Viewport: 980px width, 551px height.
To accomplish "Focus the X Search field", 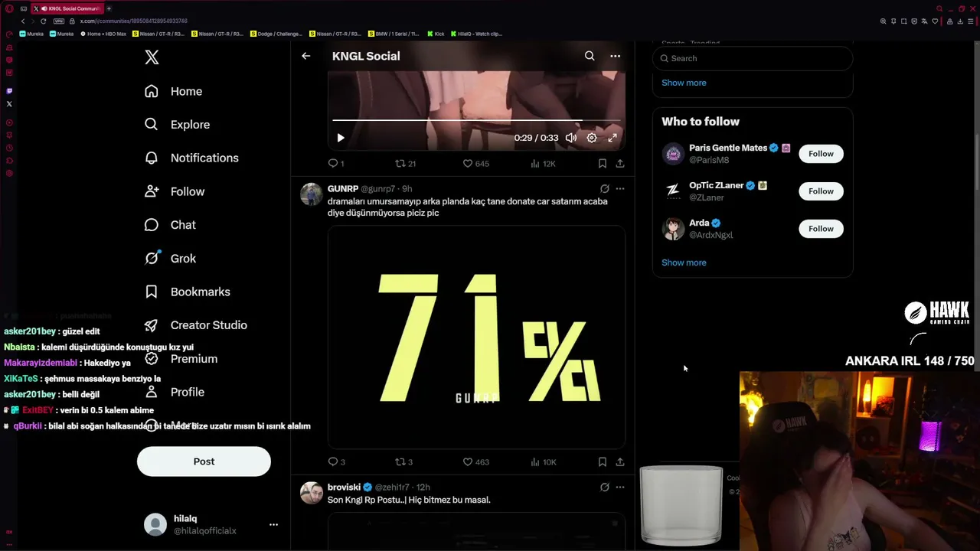I will point(753,58).
